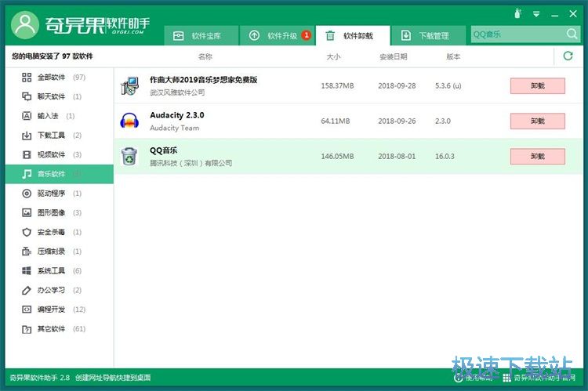Sort by the 安装日期 column header

point(393,56)
